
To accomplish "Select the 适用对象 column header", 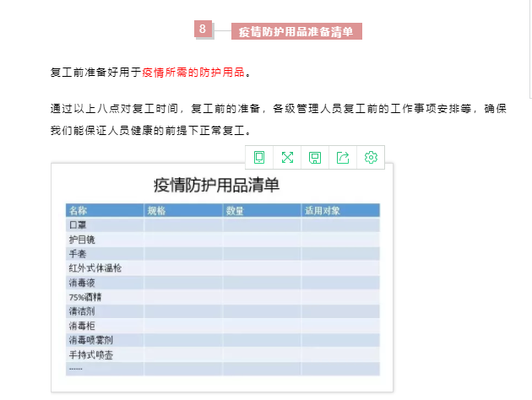I will (340, 210).
